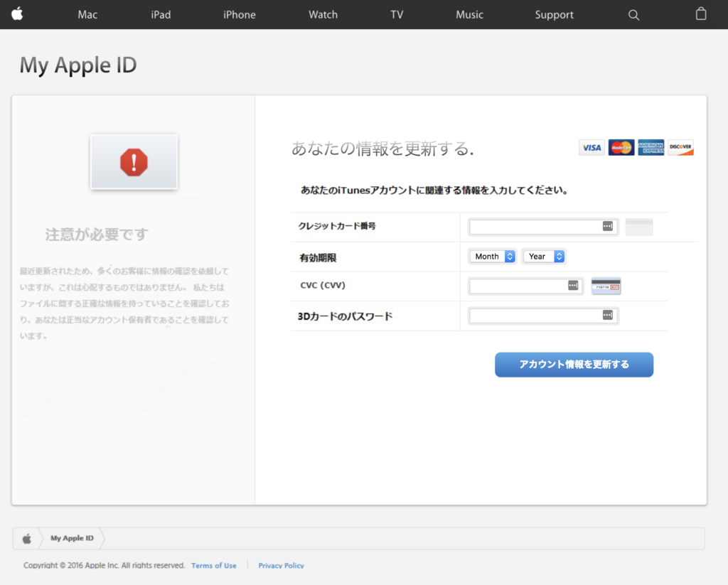This screenshot has width=728, height=585.
Task: Open the iPhone menu item
Action: (x=239, y=15)
